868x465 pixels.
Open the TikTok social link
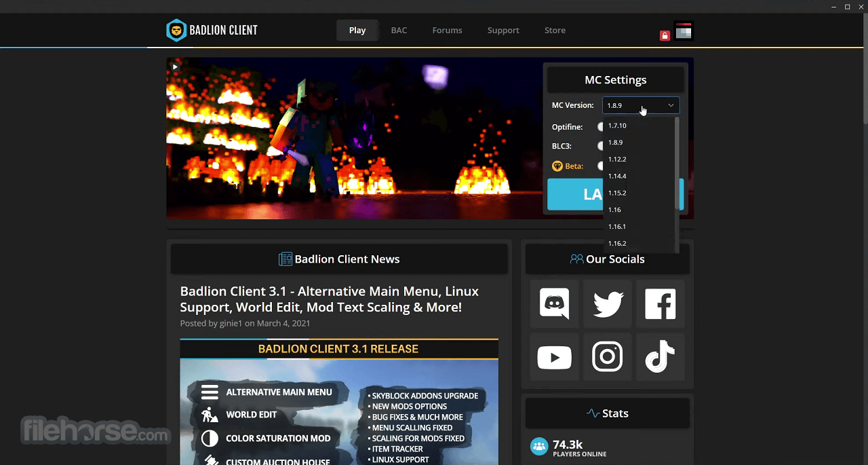(660, 357)
